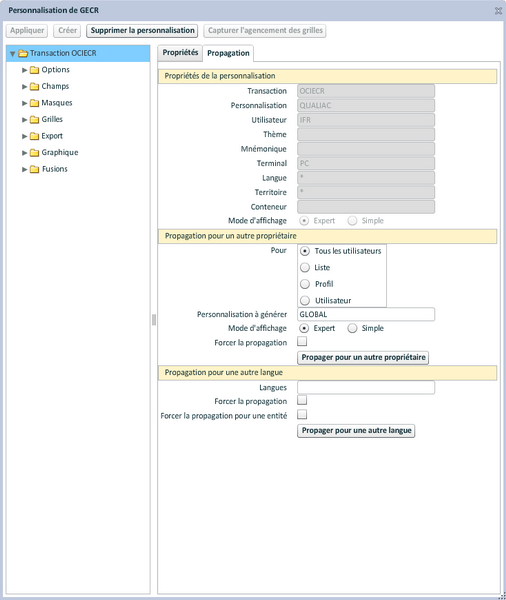This screenshot has width=506, height=600.
Task: Collapse the Transaction OCIECR tree node
Action: [x=13, y=54]
